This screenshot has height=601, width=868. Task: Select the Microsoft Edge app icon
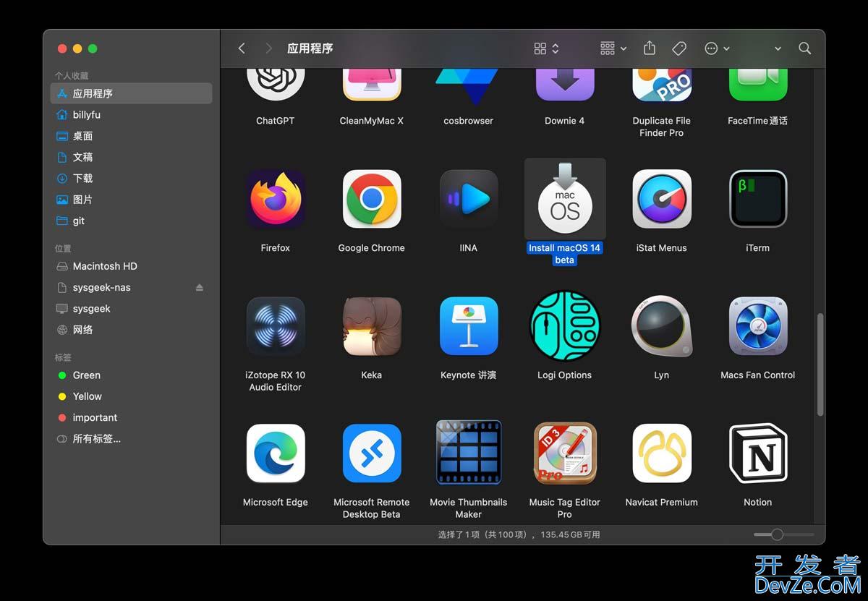(276, 453)
